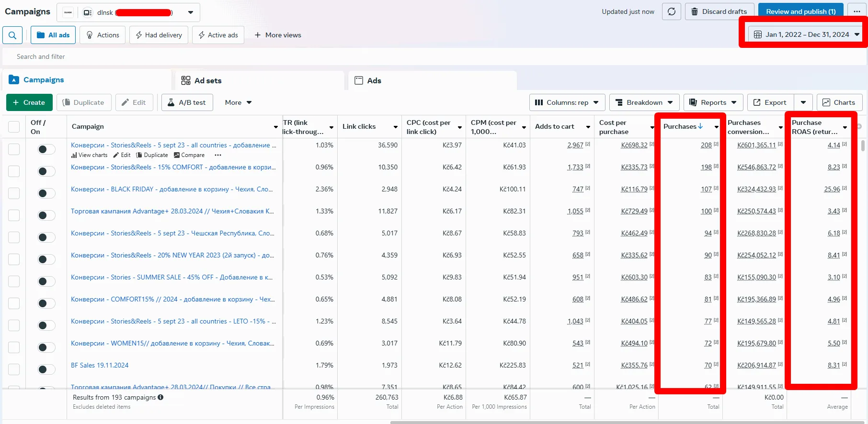Click the refresh icon beside Updated just now
The height and width of the screenshot is (424, 868).
tap(672, 11)
